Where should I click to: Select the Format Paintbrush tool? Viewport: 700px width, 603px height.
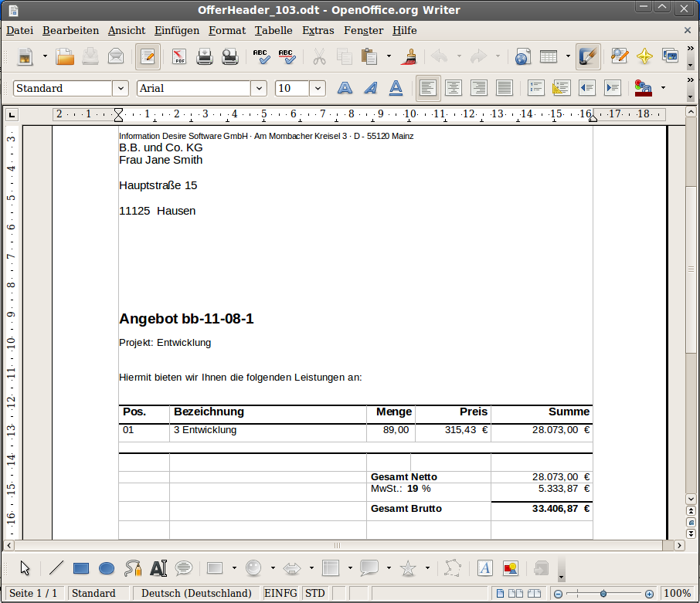(409, 56)
